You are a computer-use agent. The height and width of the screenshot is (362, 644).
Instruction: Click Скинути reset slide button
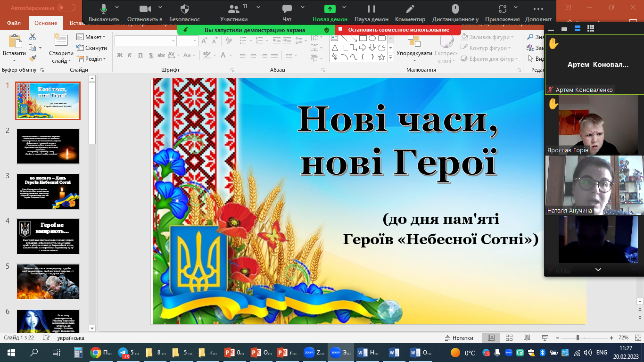point(91,48)
